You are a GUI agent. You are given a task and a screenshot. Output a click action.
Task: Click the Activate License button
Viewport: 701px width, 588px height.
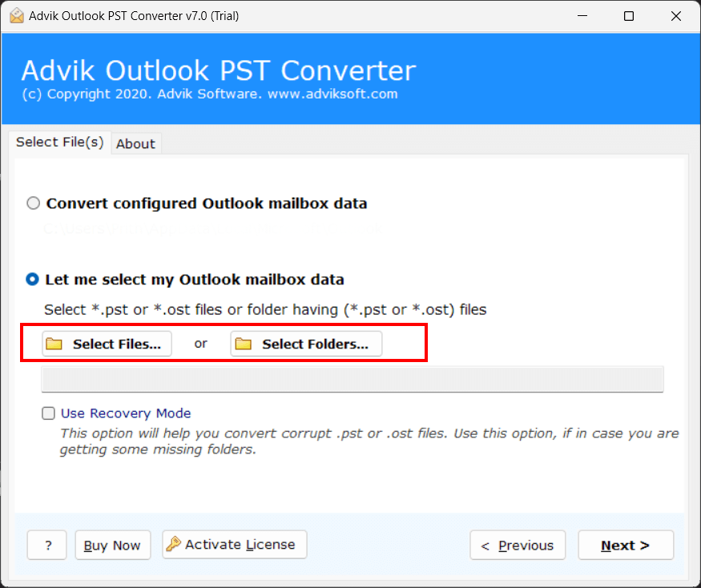coord(234,545)
